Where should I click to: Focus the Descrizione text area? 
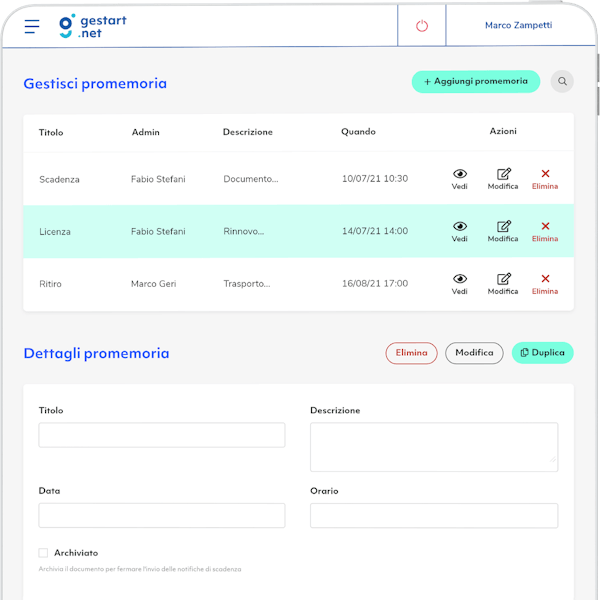click(434, 447)
